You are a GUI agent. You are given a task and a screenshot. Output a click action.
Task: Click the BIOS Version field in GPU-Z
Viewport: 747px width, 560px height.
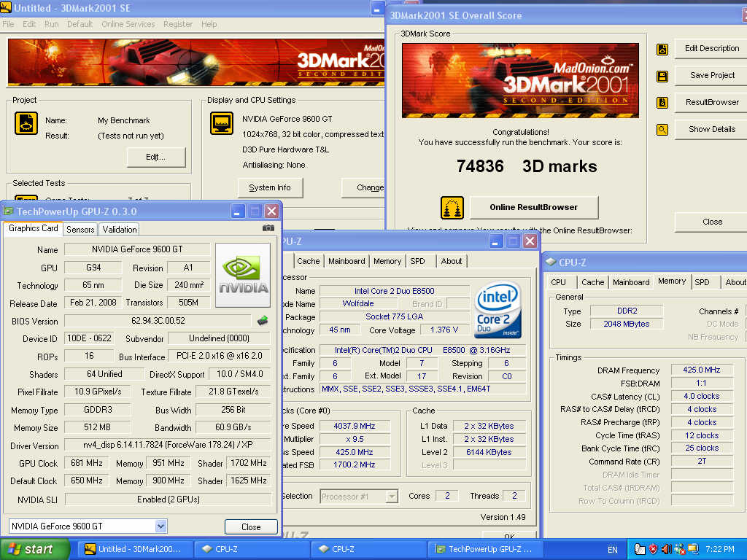[x=158, y=321]
